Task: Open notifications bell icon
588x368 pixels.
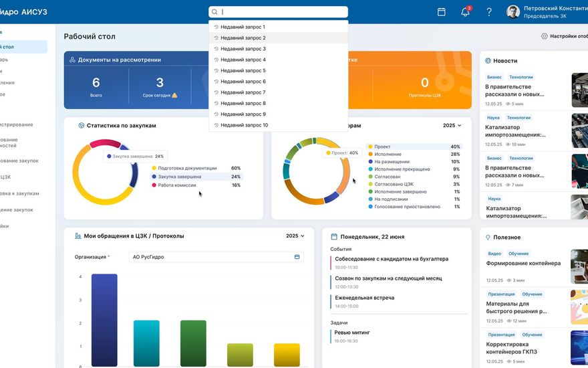Action: pyautogui.click(x=465, y=11)
